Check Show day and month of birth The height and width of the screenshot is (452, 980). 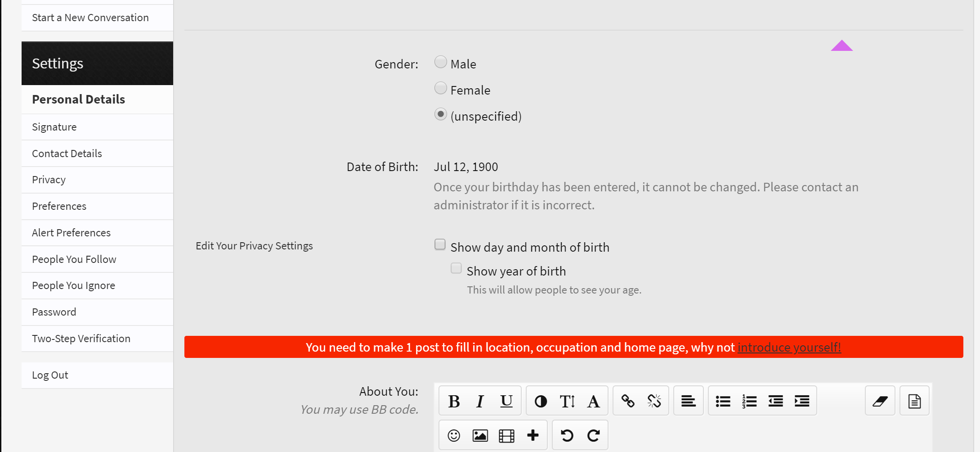click(x=440, y=244)
